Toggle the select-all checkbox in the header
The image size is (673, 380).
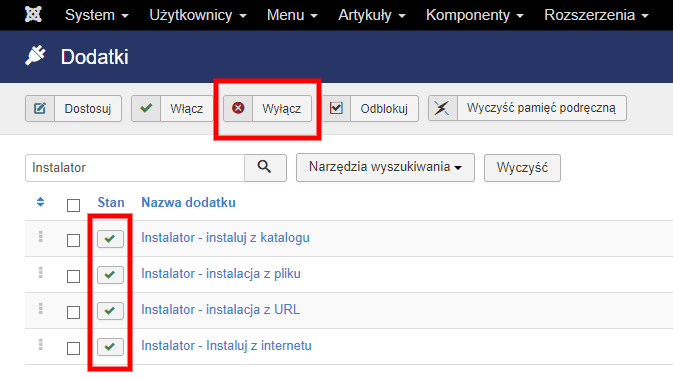73,205
